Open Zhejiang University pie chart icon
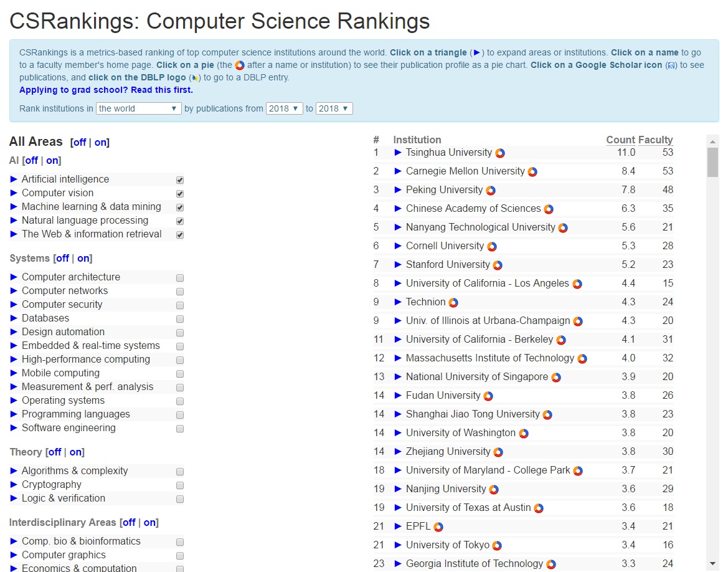The width and height of the screenshot is (728, 572). coord(498,452)
